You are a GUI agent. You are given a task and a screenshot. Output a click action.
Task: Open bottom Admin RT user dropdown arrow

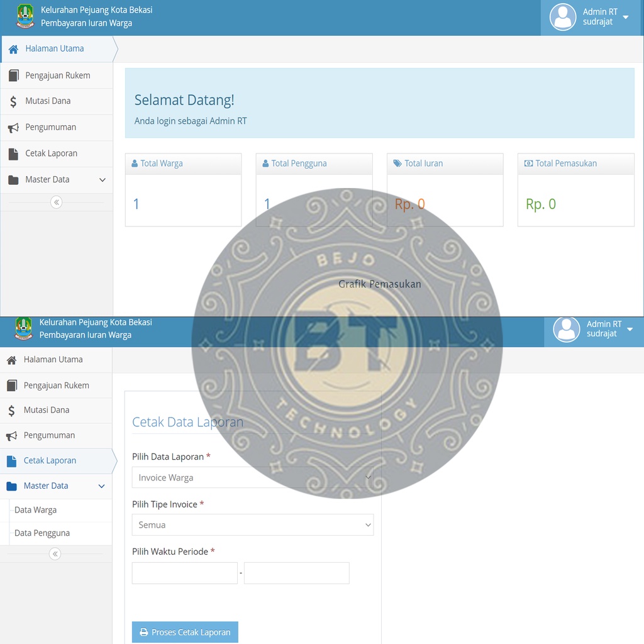coord(630,330)
